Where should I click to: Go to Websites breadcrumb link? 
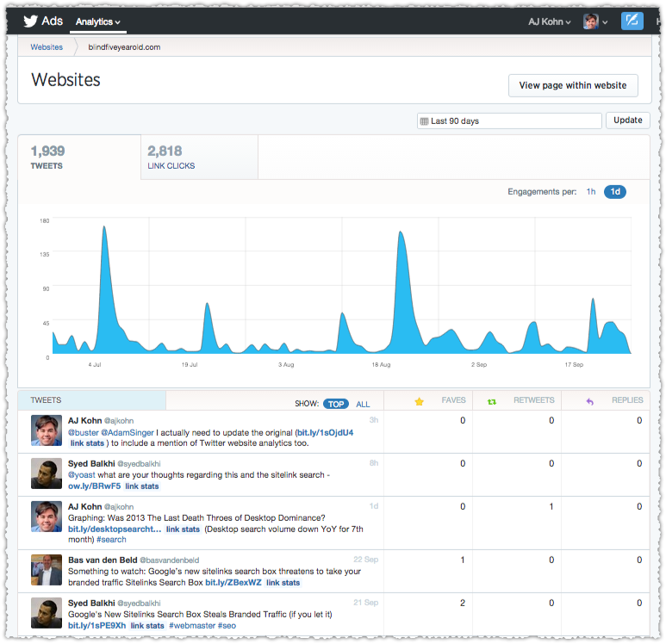click(47, 47)
